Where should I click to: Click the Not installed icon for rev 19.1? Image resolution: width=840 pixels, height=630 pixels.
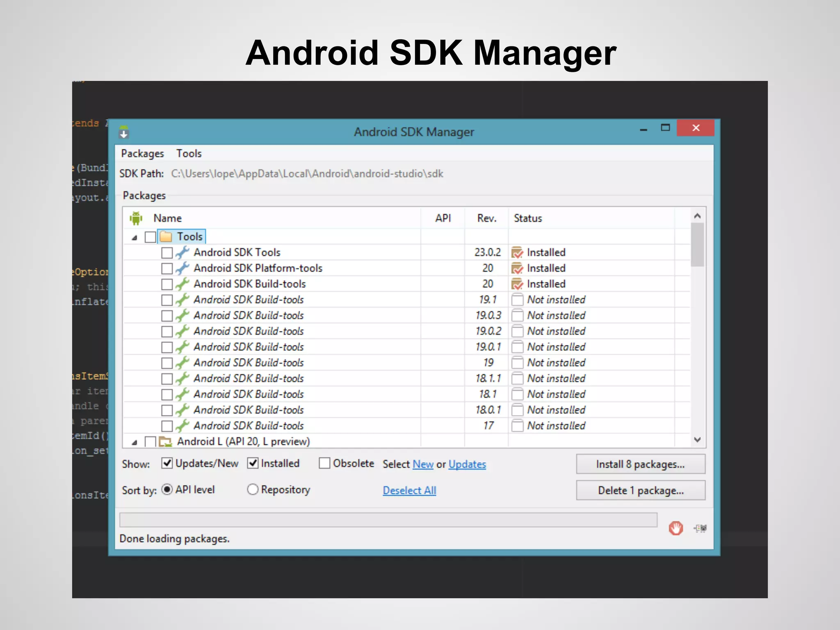517,299
